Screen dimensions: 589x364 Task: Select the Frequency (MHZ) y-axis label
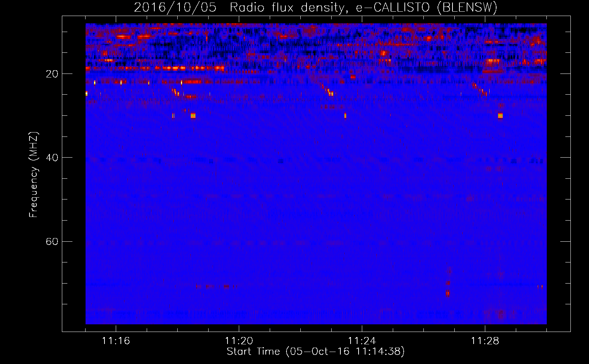[33, 175]
